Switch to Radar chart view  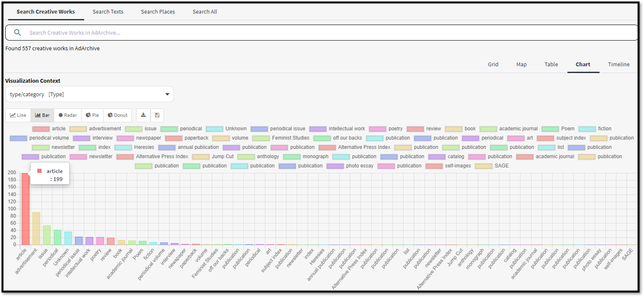67,115
